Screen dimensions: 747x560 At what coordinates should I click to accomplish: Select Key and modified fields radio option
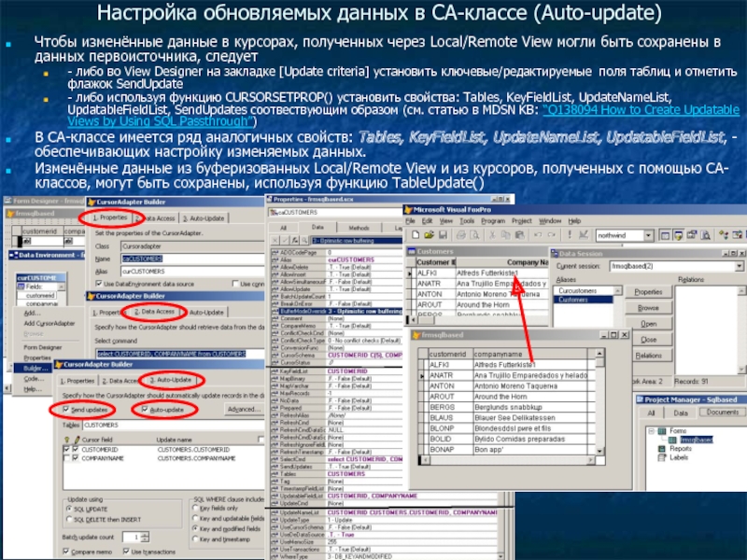[195, 528]
